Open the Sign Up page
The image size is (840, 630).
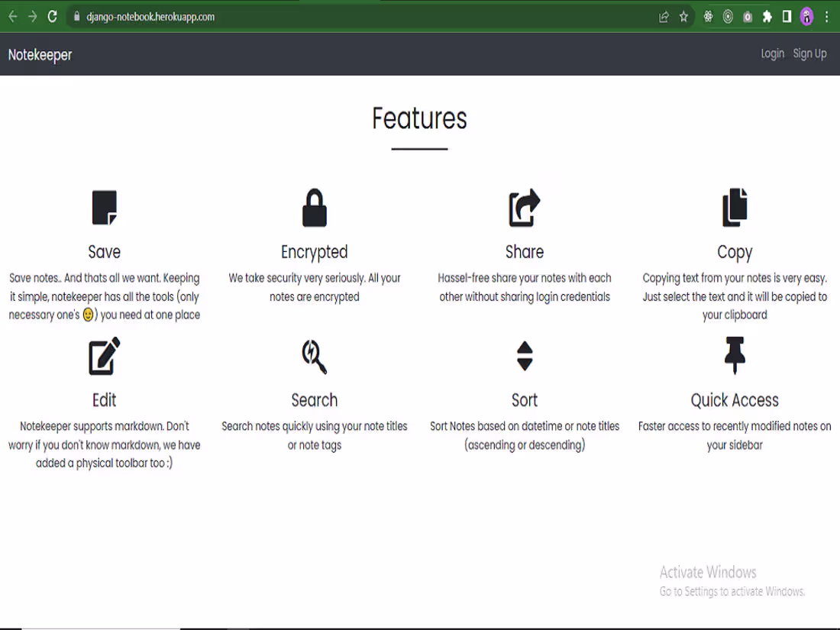click(x=809, y=53)
